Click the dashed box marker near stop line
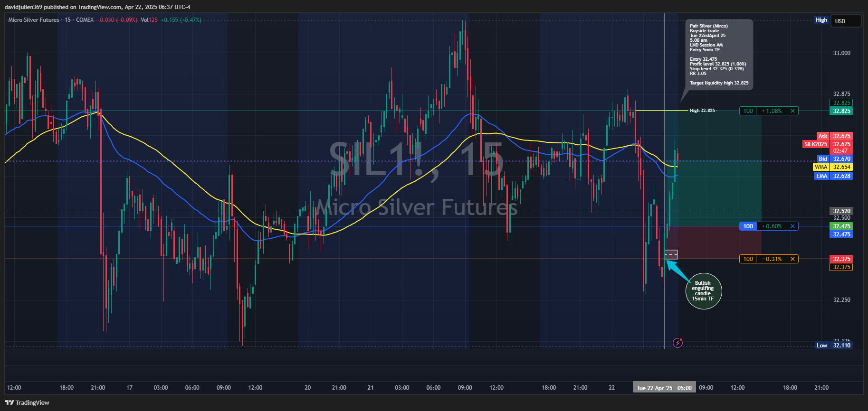868x411 pixels. (671, 254)
